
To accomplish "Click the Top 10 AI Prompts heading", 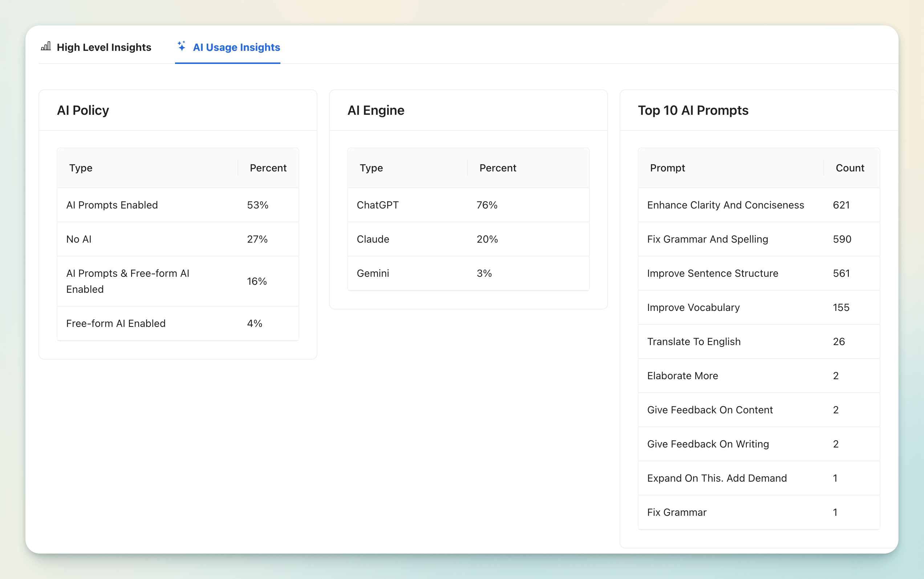I will click(x=693, y=110).
